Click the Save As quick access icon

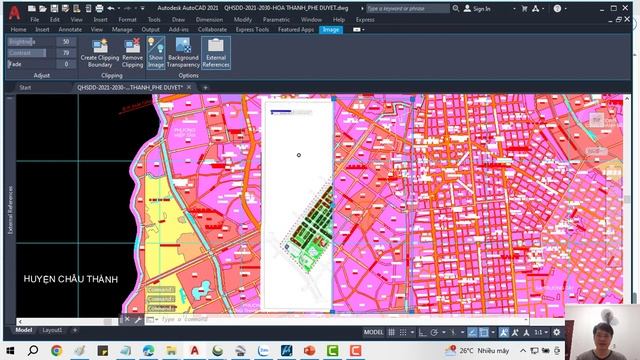pyautogui.click(x=65, y=8)
